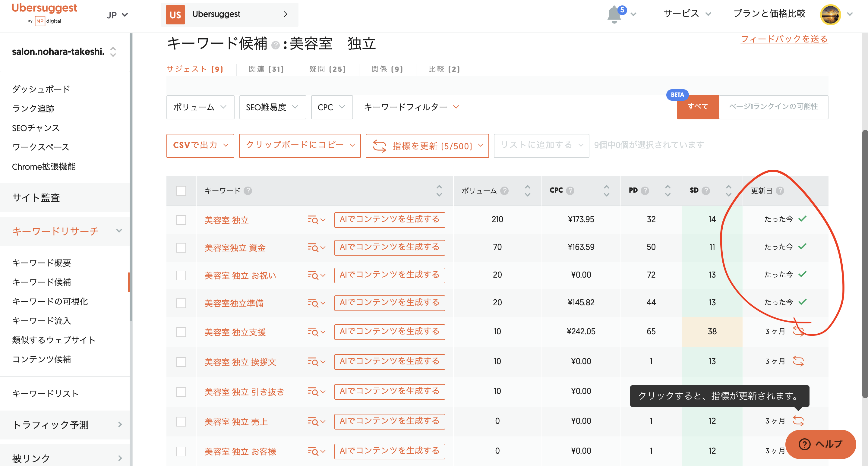Viewport: 868px width, 466px height.
Task: Sort table by CPC column arrows
Action: pyautogui.click(x=606, y=191)
